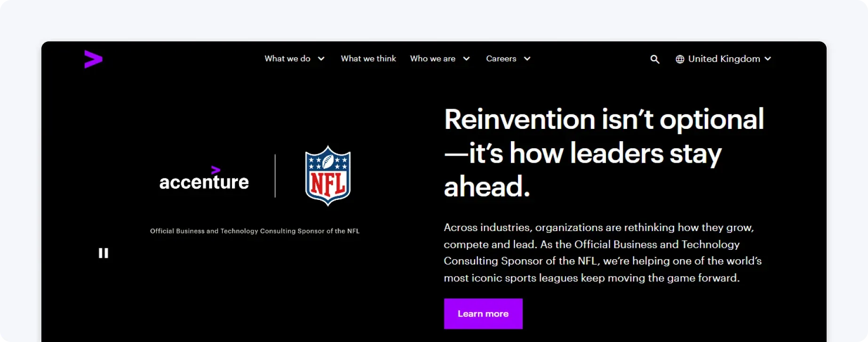Image resolution: width=868 pixels, height=342 pixels.
Task: Click the Reinvention isn't optional headline
Action: 604,152
